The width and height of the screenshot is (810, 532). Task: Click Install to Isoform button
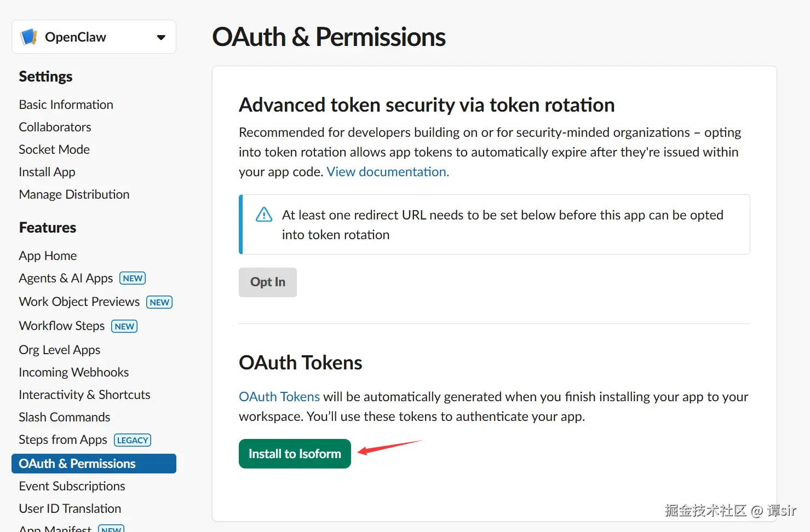pos(295,454)
